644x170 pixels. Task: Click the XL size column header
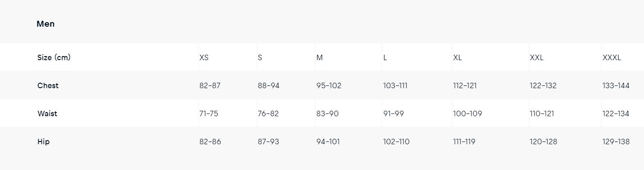click(458, 58)
